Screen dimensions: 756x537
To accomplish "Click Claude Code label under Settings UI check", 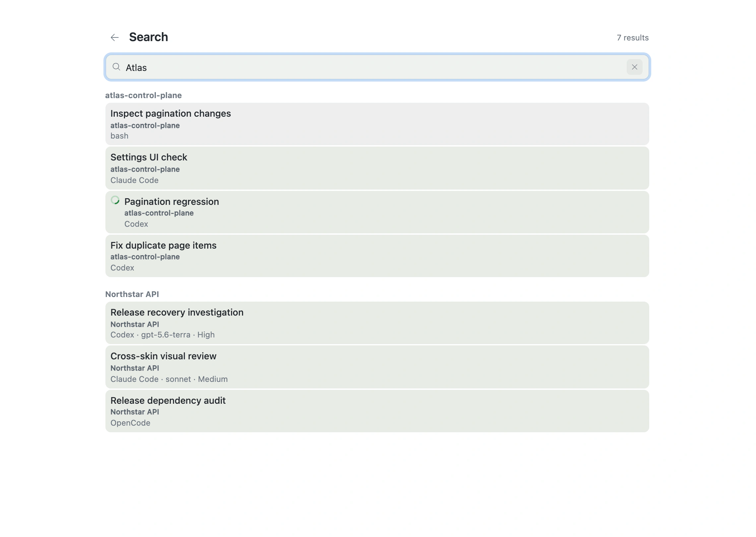I will (x=135, y=180).
